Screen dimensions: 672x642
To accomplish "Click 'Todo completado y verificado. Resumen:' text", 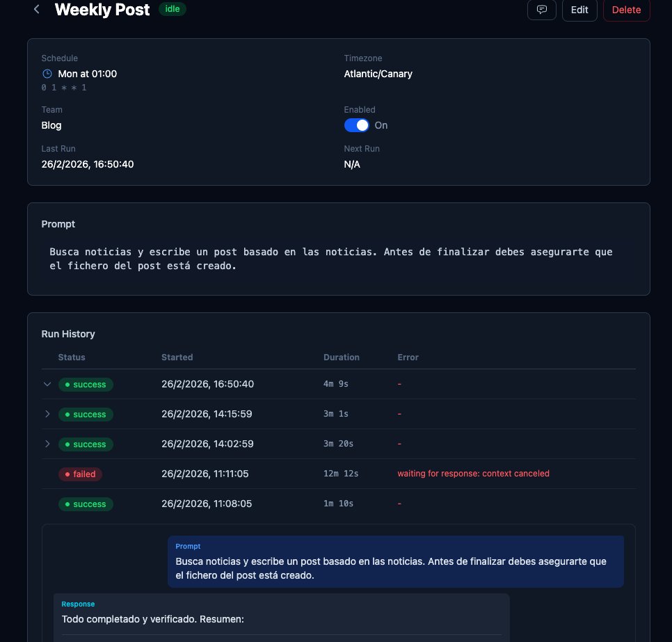I will (x=152, y=619).
